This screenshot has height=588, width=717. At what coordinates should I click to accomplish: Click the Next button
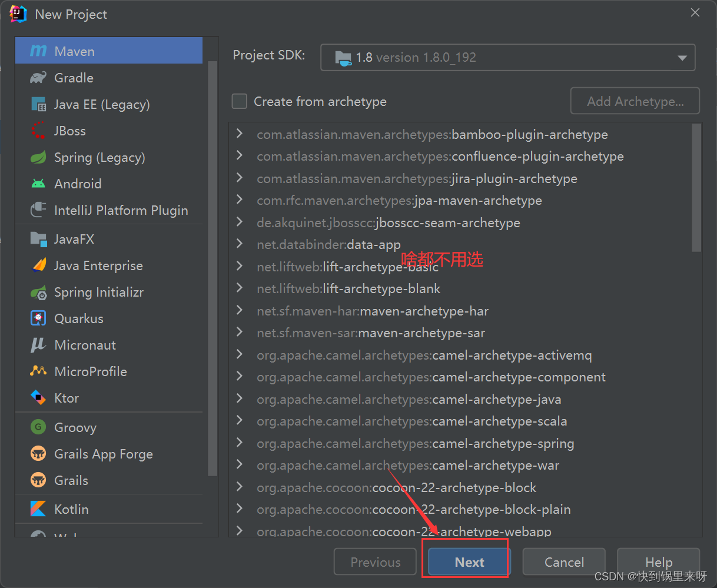pos(468,562)
